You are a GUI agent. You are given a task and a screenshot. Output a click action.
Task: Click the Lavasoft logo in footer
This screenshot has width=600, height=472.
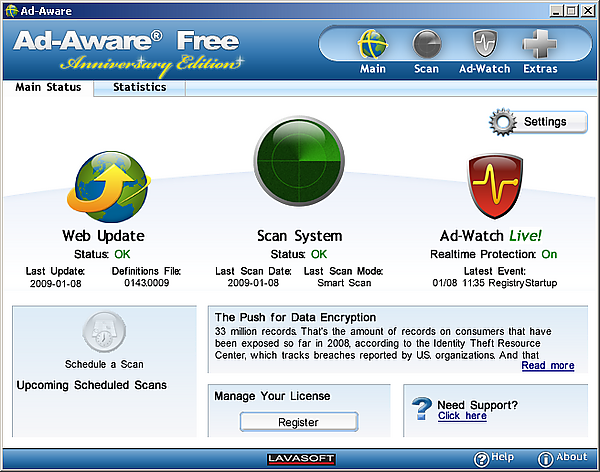[x=301, y=459]
